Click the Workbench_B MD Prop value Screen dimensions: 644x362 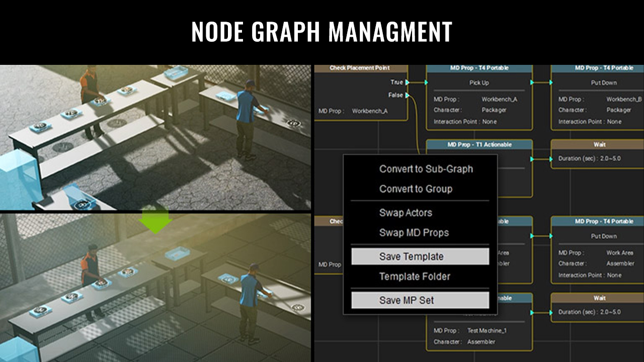[624, 100]
